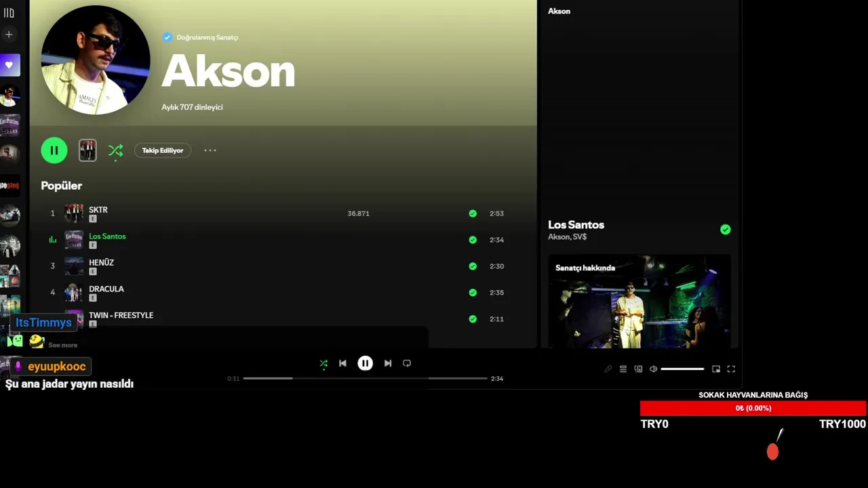Pause playback in bottom player bar
868x488 pixels.
pos(365,363)
